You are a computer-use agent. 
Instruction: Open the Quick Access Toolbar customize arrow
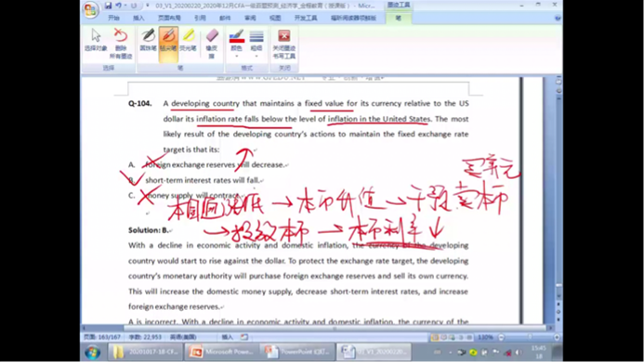[x=148, y=6]
